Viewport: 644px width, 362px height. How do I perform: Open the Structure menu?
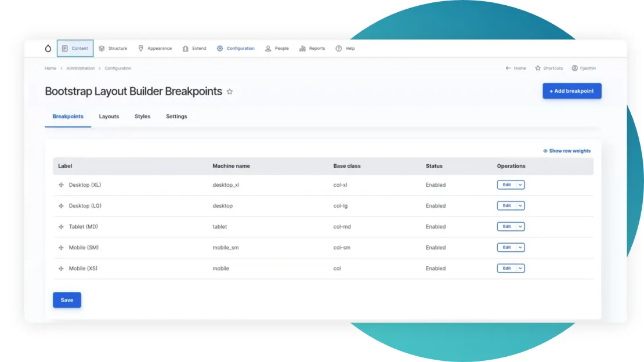(x=113, y=49)
